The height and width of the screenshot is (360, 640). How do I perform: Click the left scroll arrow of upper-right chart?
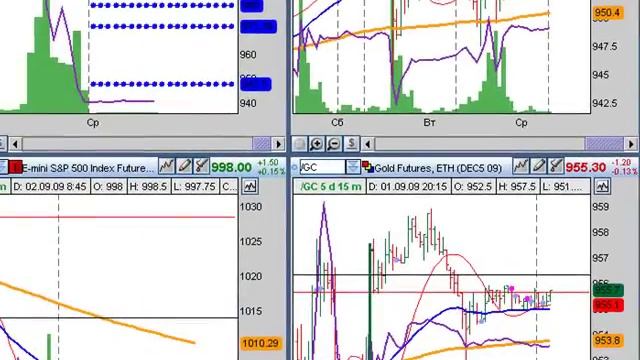[x=367, y=144]
